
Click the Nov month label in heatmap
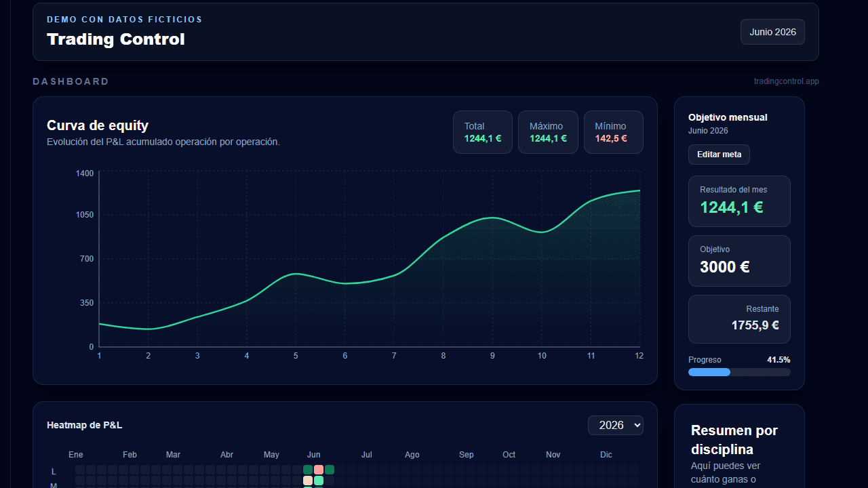[553, 455]
